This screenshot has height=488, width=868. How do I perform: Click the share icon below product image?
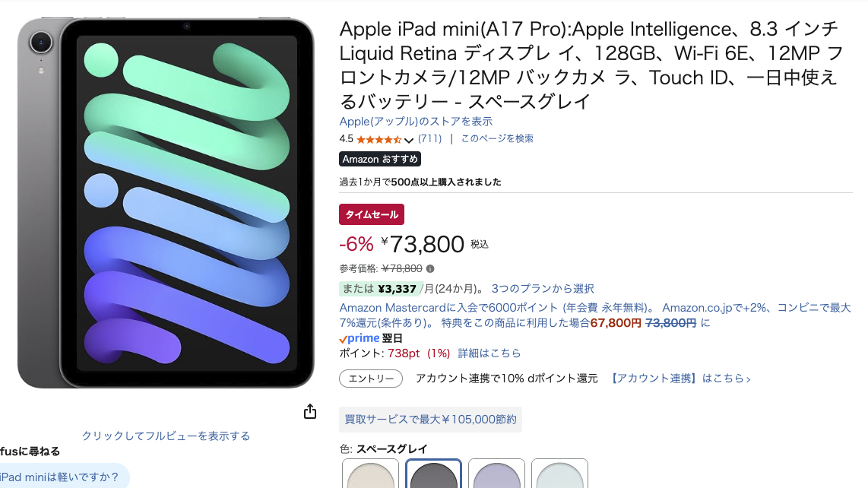point(310,411)
